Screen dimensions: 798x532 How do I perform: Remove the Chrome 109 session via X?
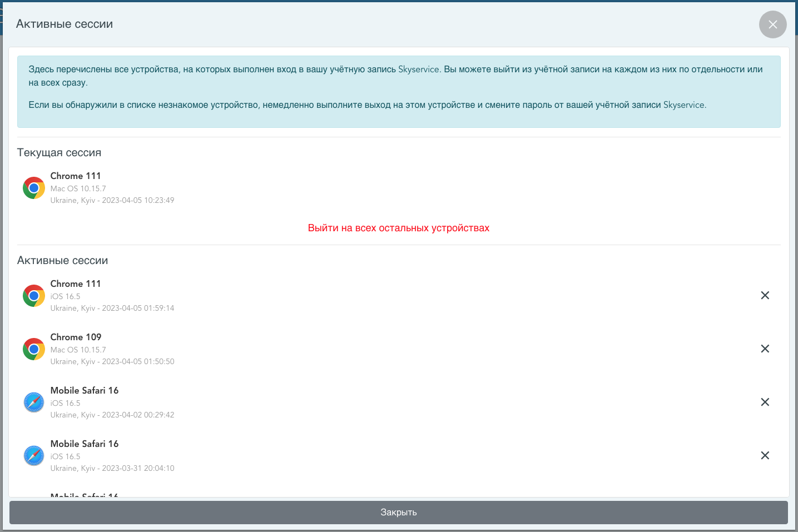(765, 349)
